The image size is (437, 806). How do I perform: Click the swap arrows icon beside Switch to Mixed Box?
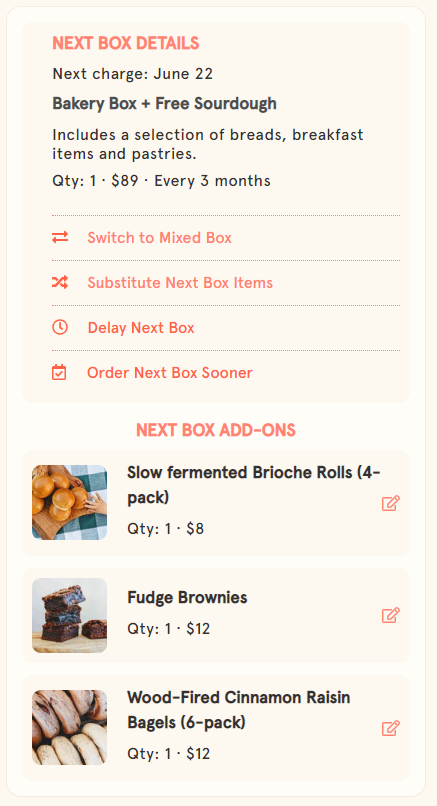(x=60, y=237)
